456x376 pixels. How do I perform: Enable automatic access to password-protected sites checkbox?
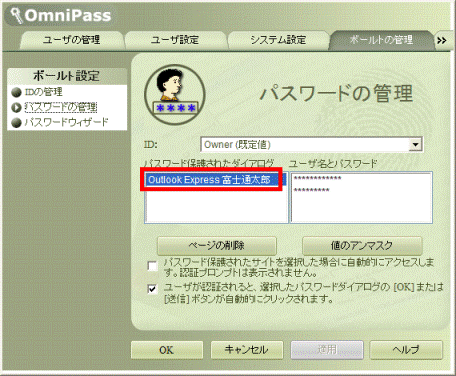click(152, 266)
